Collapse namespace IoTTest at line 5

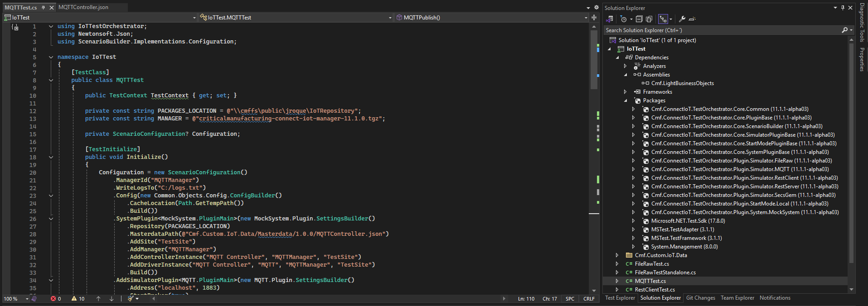coord(51,57)
